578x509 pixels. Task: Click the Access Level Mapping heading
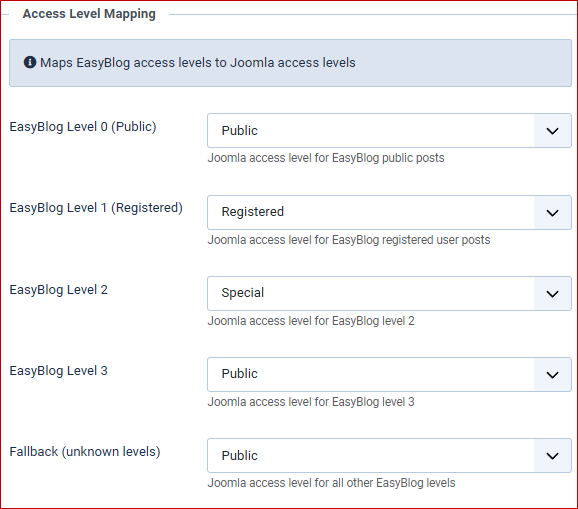(x=89, y=14)
